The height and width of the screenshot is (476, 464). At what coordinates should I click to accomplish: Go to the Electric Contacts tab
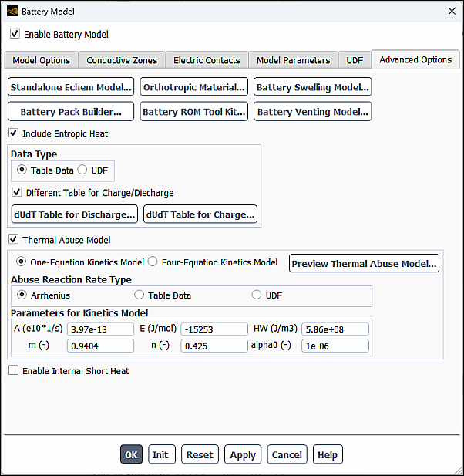[207, 60]
